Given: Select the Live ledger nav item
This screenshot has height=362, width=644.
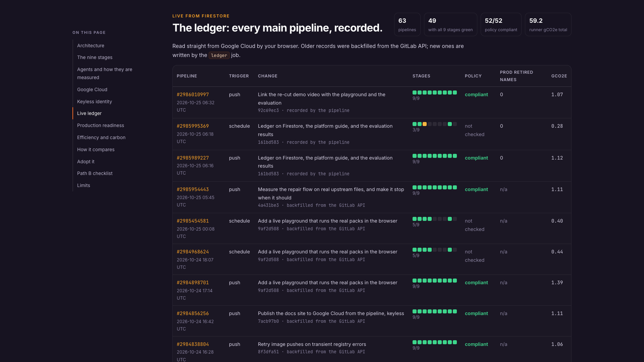Looking at the screenshot, I should pyautogui.click(x=89, y=113).
